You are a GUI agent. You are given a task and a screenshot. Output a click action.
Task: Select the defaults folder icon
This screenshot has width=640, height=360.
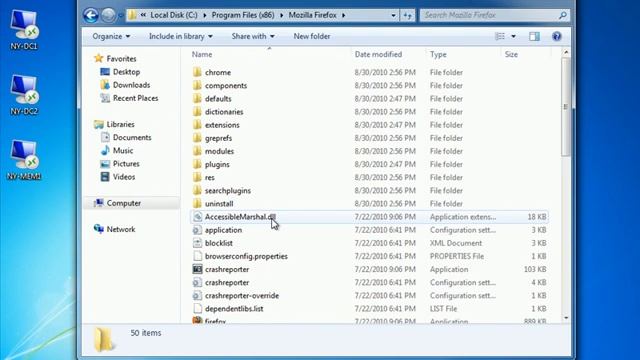198,98
